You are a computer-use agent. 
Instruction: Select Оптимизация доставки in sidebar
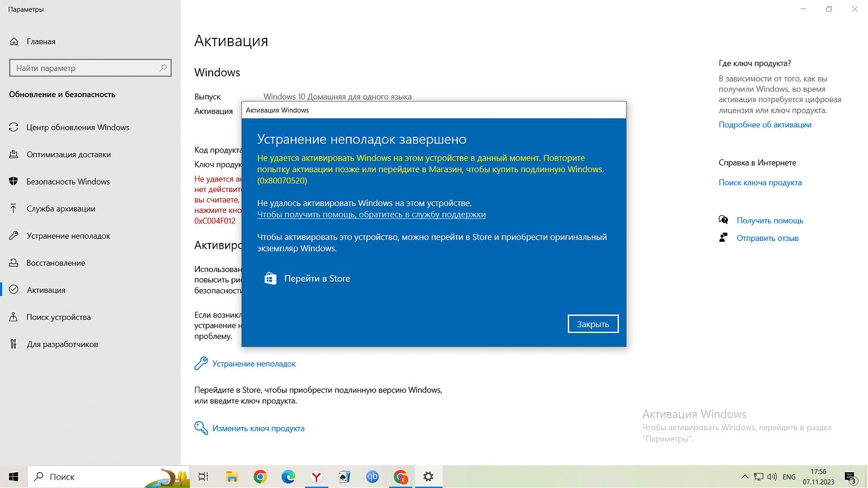(68, 155)
